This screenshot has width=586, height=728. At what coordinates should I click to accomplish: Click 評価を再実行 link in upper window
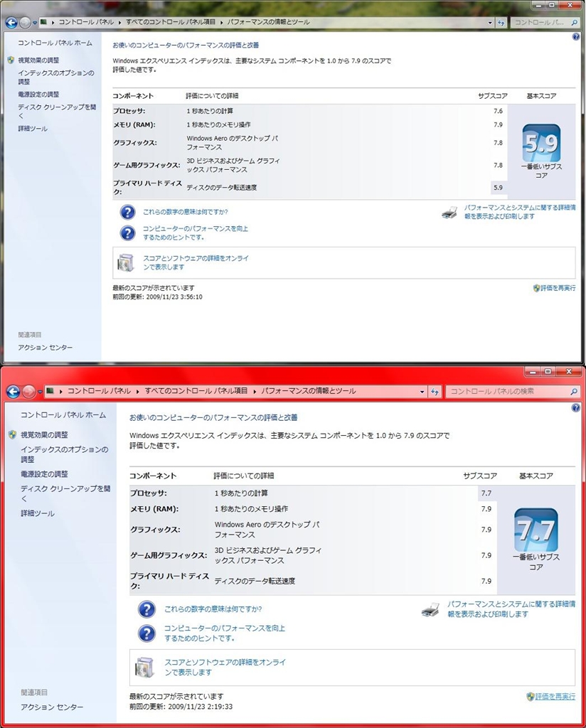(558, 288)
